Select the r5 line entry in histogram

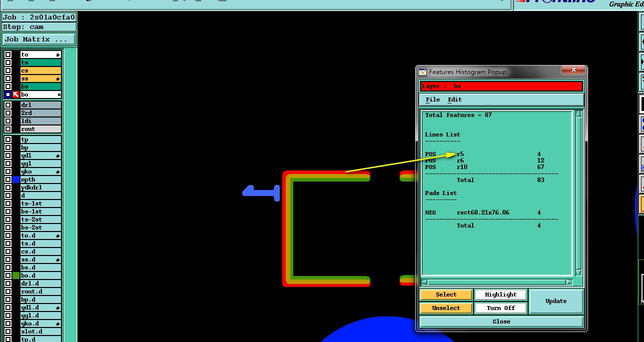[x=484, y=154]
